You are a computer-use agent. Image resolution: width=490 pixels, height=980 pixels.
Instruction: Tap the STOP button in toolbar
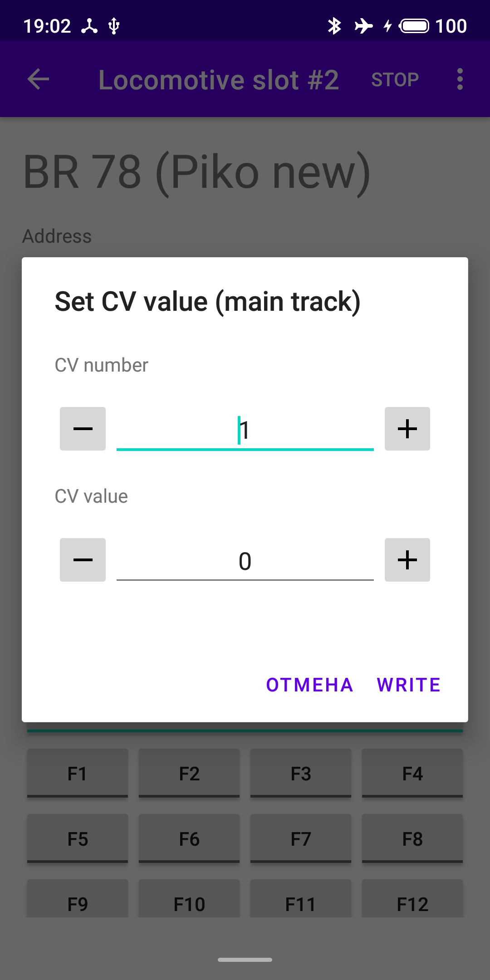395,80
